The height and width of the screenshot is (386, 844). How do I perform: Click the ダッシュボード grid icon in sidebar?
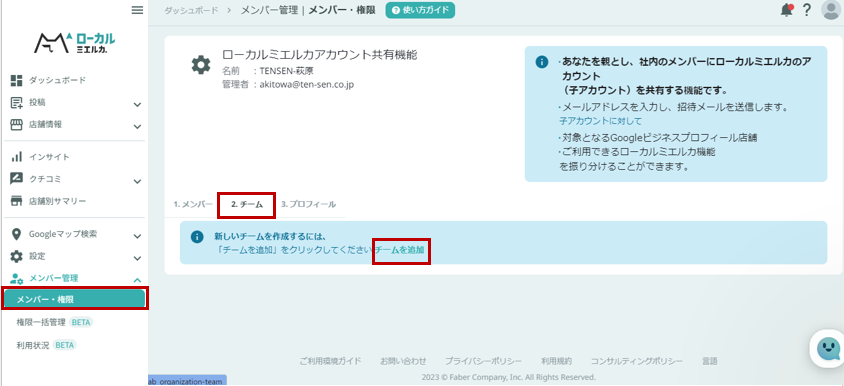click(x=17, y=80)
